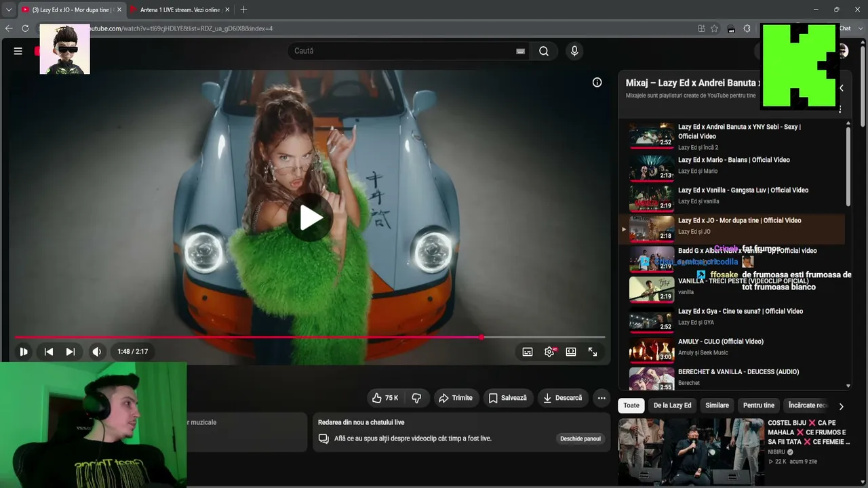Viewport: 868px width, 488px height.
Task: Seek on the red video progress bar
Action: 310,337
